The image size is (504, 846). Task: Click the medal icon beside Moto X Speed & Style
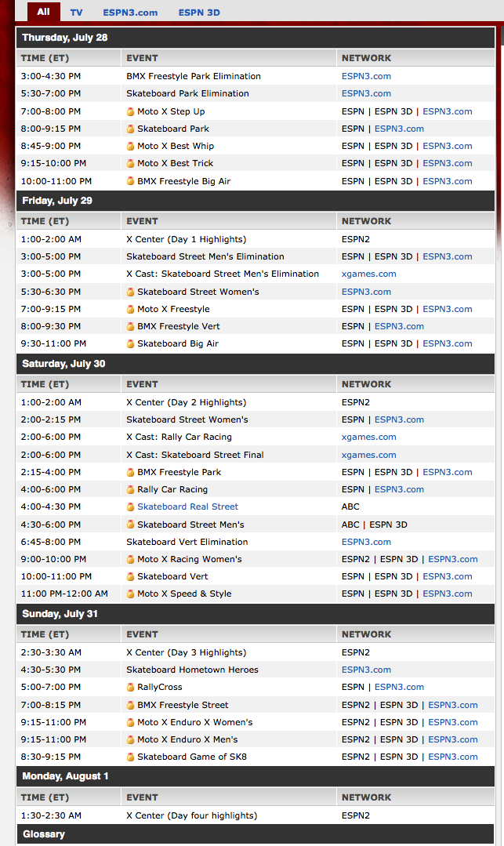click(131, 594)
